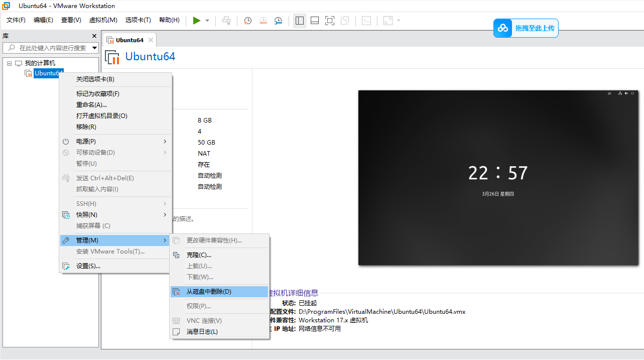Click the 管理(M) menu entry

click(x=115, y=241)
